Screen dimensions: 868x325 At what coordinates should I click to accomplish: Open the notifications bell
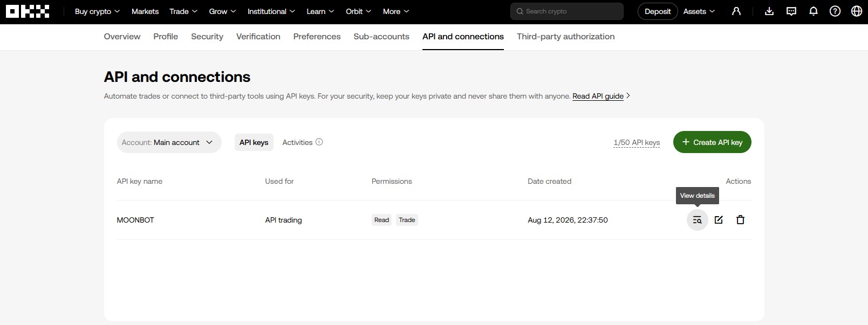click(814, 11)
